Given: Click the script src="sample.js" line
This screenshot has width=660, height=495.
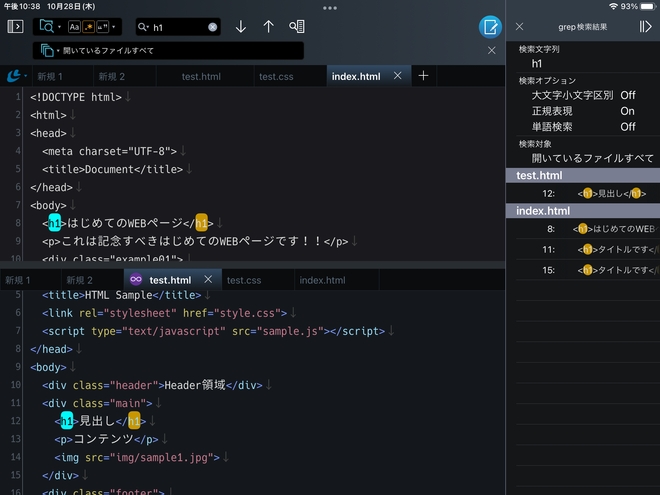Looking at the screenshot, I should tap(213, 331).
